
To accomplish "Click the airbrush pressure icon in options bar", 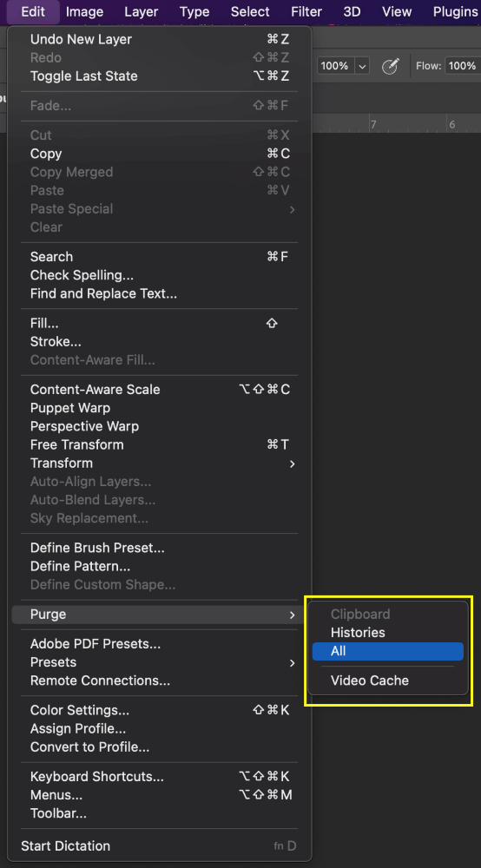I will click(x=391, y=67).
